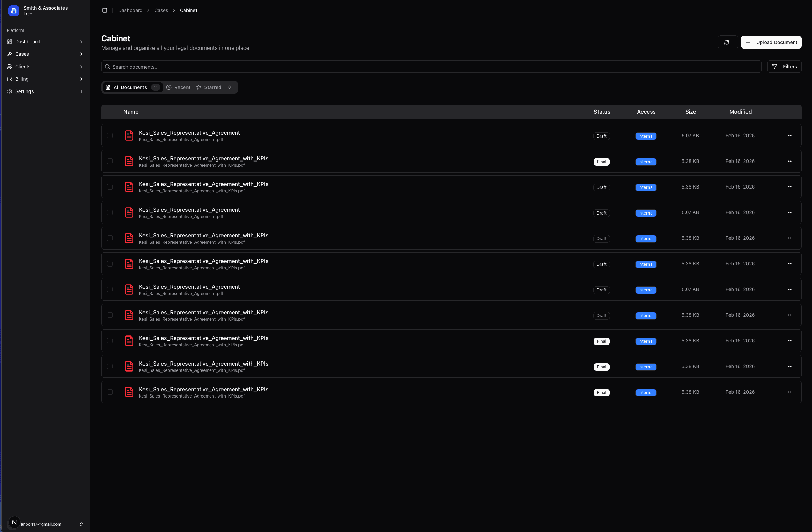Viewport: 812px width, 532px height.
Task: Click the Billing wallet icon in the sidebar
Action: click(10, 79)
